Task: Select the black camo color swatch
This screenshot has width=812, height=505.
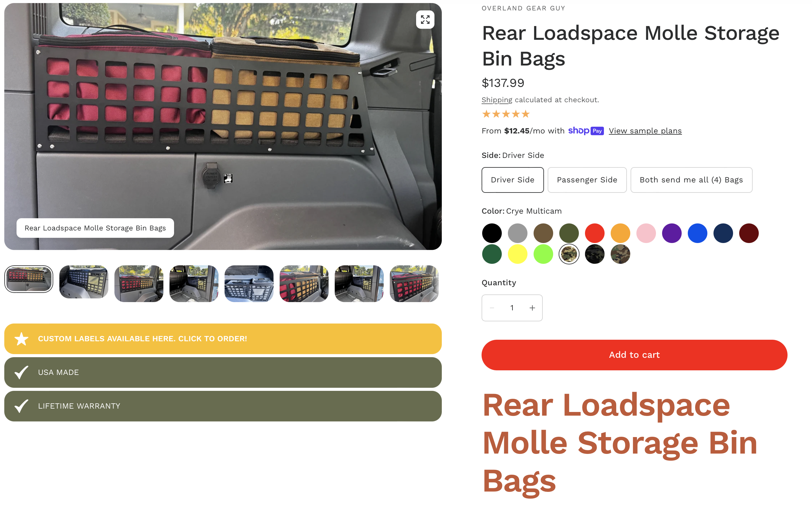Action: point(595,254)
